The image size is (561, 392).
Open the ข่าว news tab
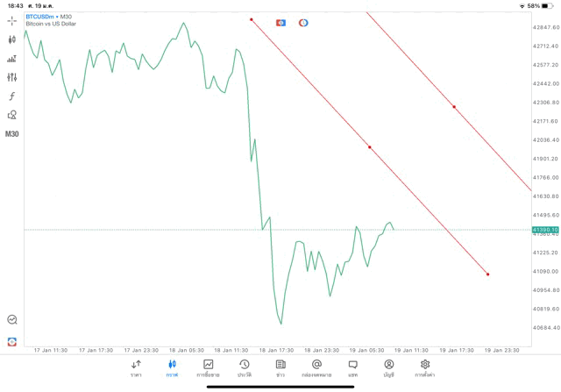(280, 368)
